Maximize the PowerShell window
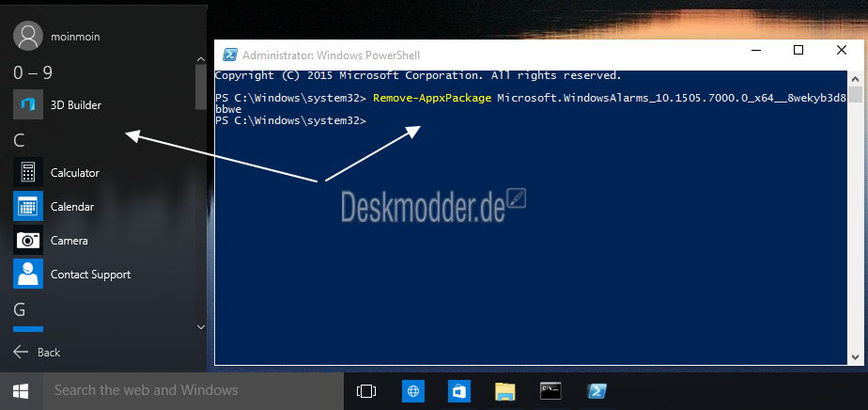 tap(798, 50)
